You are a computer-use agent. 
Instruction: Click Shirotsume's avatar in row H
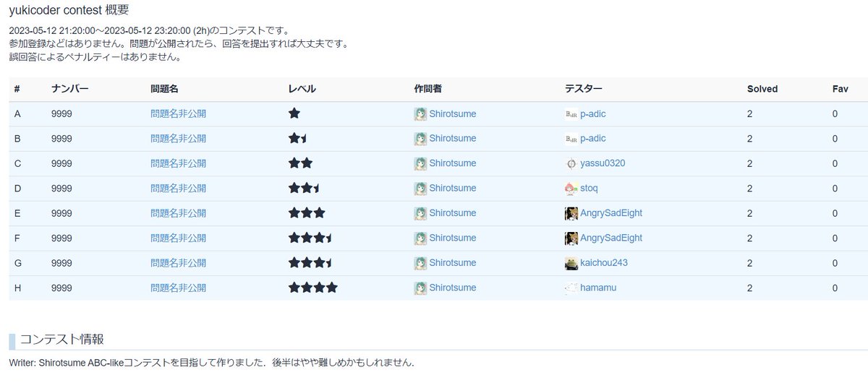pos(420,288)
